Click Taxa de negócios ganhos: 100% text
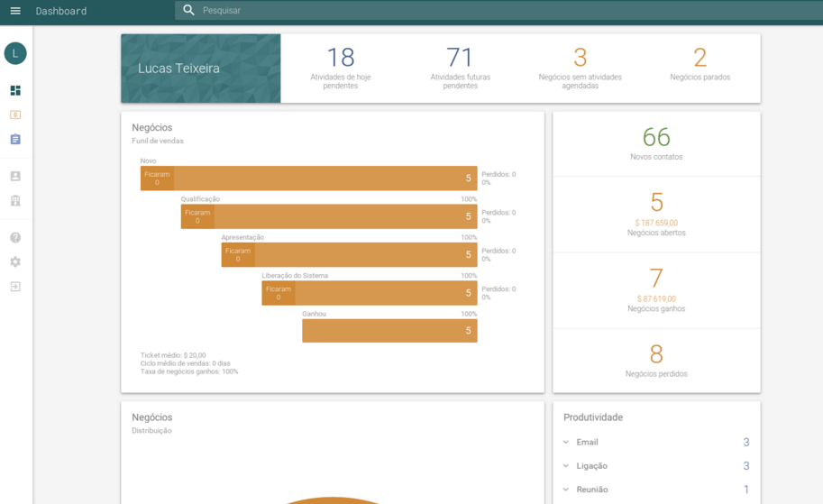The width and height of the screenshot is (823, 504). [x=189, y=371]
